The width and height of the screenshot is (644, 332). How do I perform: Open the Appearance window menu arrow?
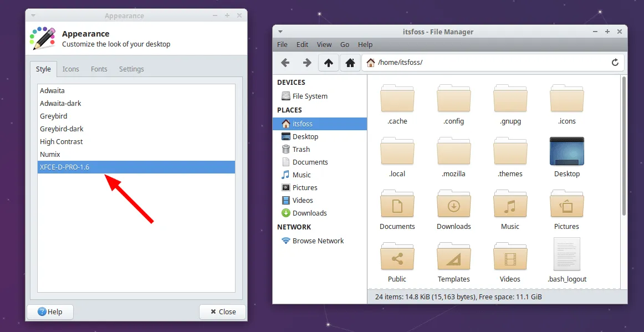33,16
